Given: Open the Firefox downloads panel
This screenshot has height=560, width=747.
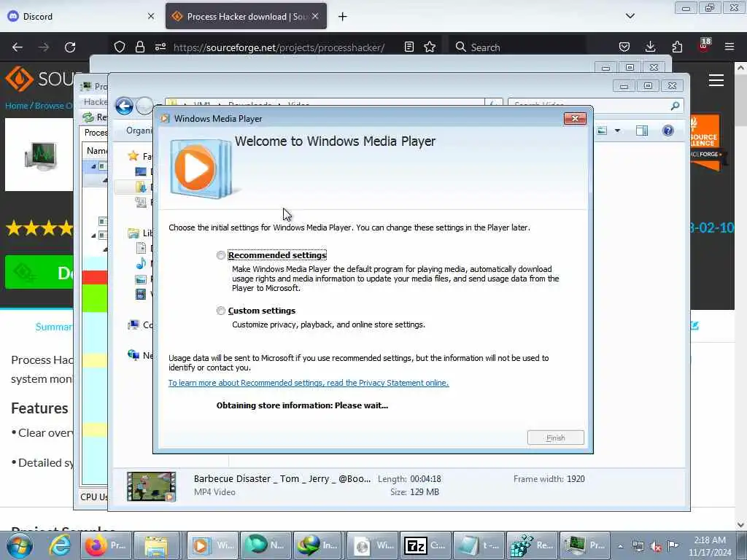Looking at the screenshot, I should tap(650, 47).
